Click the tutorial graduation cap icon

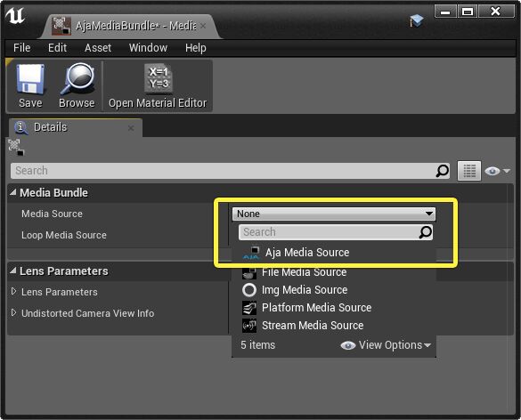(x=416, y=20)
